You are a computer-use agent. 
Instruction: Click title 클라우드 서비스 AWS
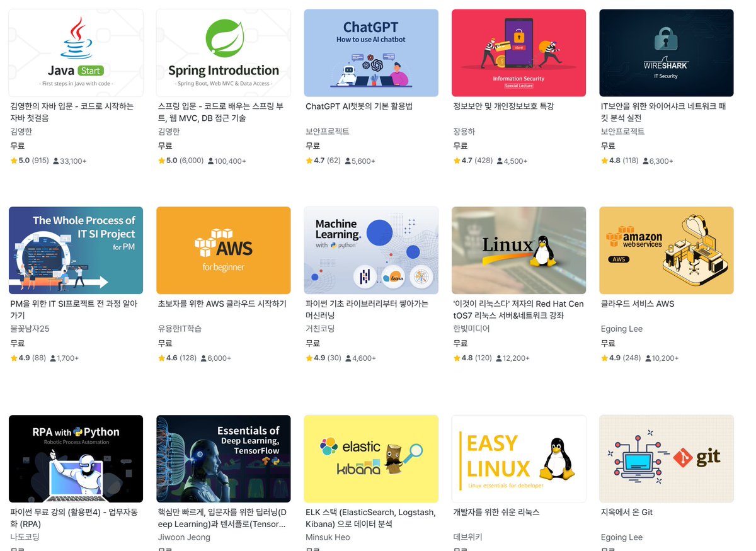click(x=638, y=304)
